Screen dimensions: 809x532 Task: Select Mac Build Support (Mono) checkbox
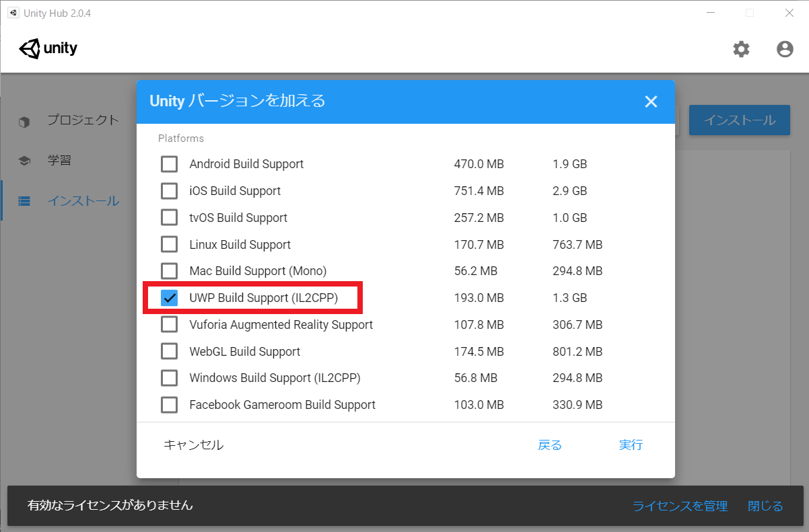169,271
